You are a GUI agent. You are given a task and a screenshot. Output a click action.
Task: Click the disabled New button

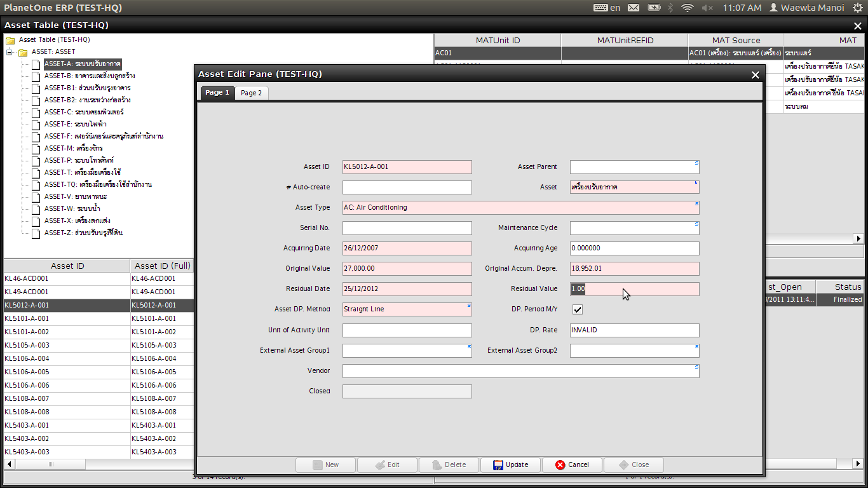[325, 464]
